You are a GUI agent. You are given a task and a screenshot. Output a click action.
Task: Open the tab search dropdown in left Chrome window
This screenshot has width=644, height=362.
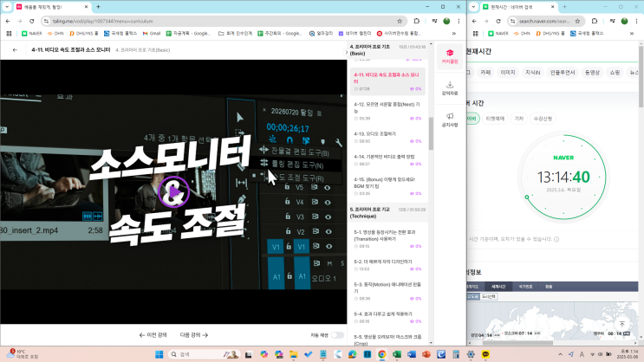pyautogui.click(x=7, y=7)
